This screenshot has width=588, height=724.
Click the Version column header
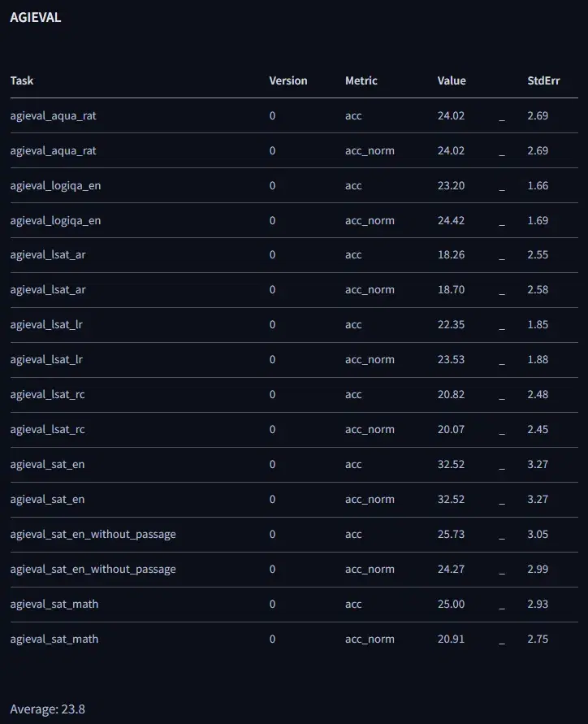click(288, 80)
